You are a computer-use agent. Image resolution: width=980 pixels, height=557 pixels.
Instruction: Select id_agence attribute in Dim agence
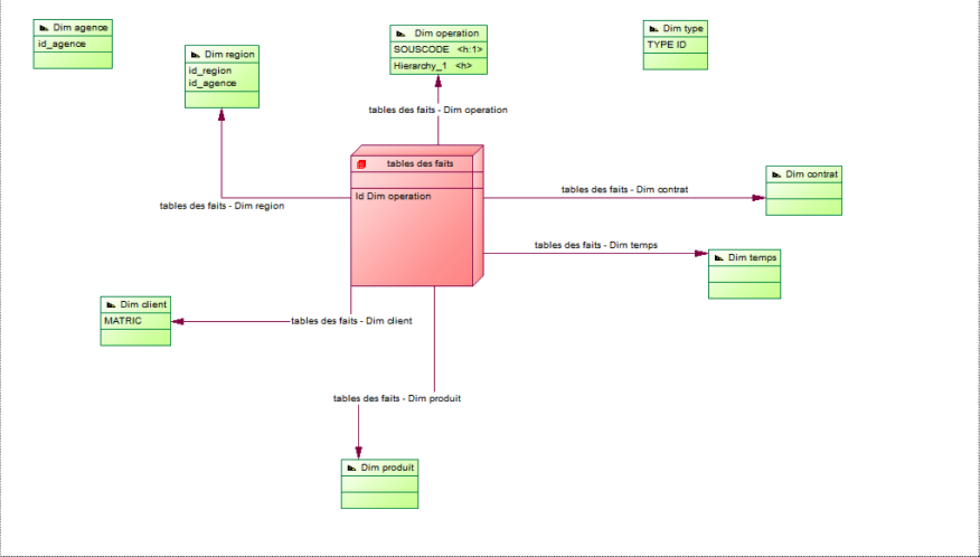pyautogui.click(x=62, y=44)
